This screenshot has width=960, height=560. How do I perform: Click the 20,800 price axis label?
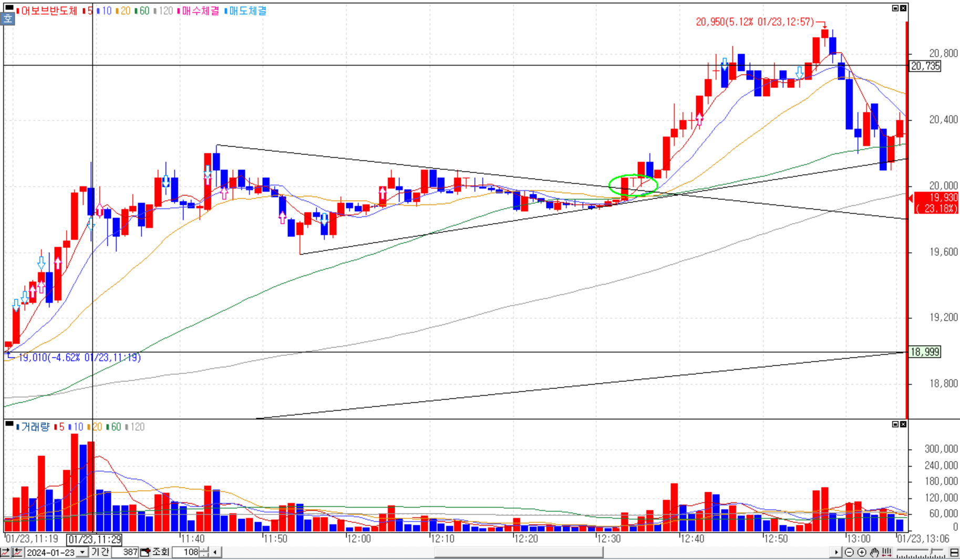tap(943, 53)
